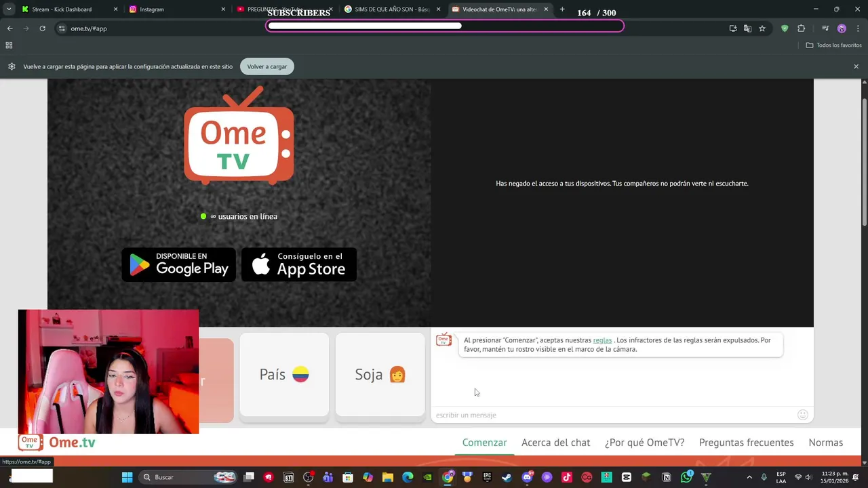The width and height of the screenshot is (868, 488).
Task: Click the streamer webcam overlay
Action: [108, 371]
